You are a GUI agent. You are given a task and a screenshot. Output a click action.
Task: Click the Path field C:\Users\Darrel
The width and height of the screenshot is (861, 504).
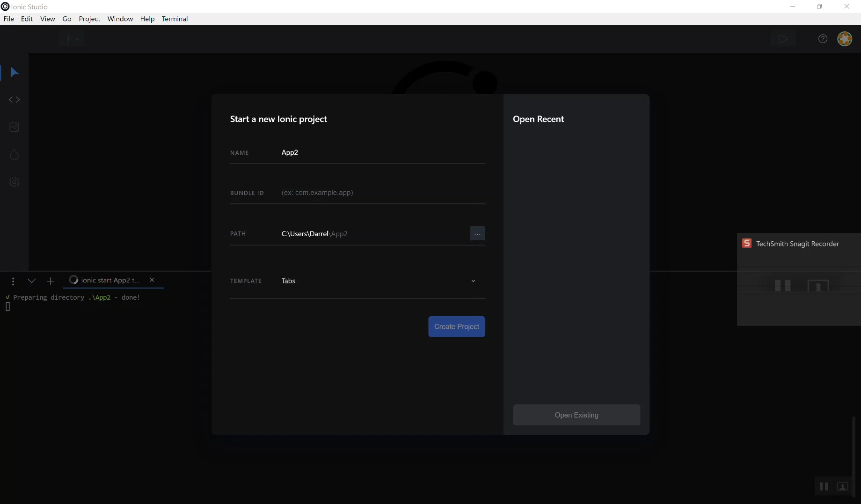coord(374,234)
